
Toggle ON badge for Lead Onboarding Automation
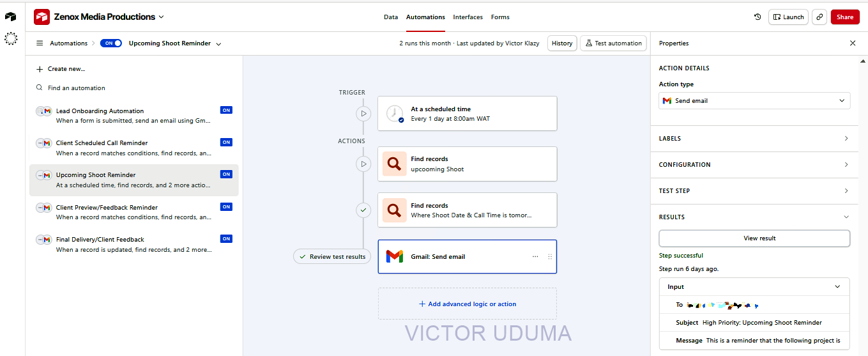coord(226,110)
